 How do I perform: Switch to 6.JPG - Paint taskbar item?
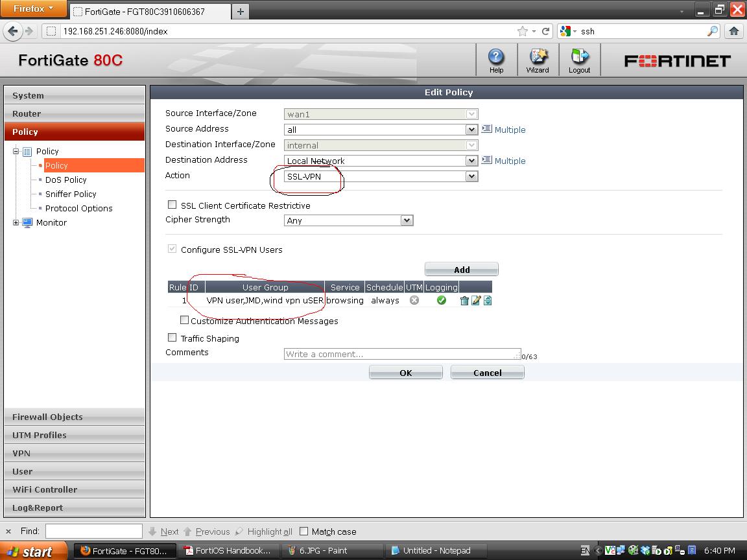pos(332,551)
